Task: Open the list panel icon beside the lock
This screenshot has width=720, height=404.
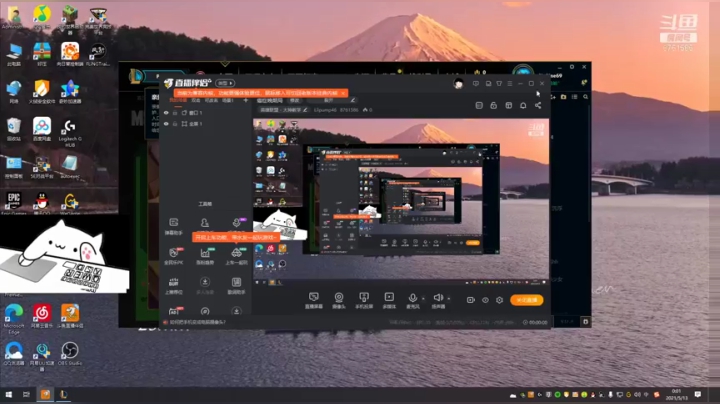Action: tap(479, 106)
